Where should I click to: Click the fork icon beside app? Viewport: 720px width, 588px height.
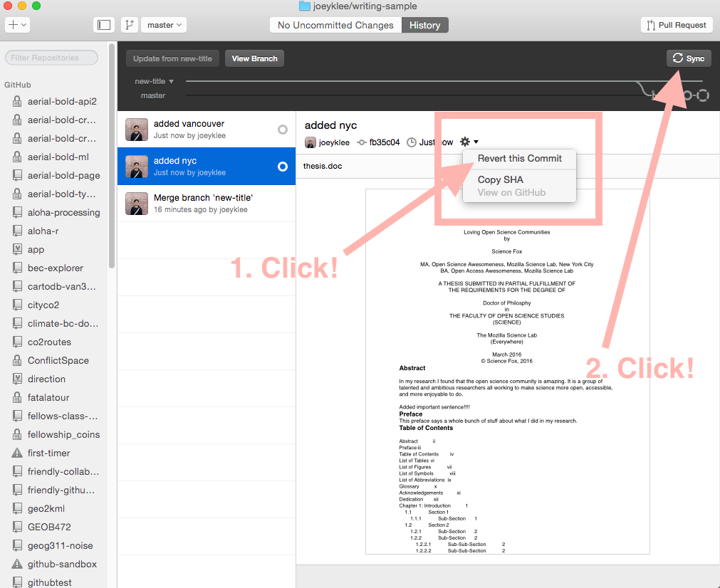click(17, 249)
